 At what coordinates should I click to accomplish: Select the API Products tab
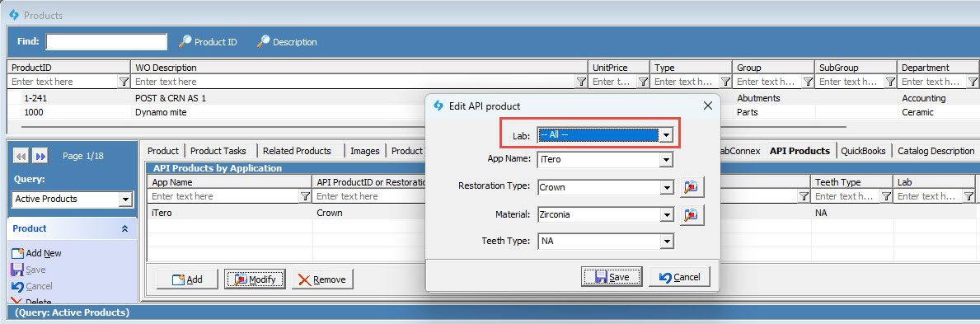click(x=799, y=151)
